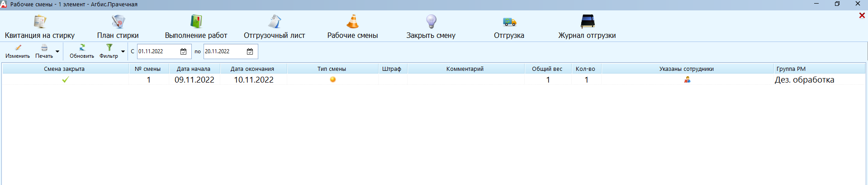This screenshot has height=185, width=868.
Task: Click orange circle Тип смены icon
Action: pos(333,79)
